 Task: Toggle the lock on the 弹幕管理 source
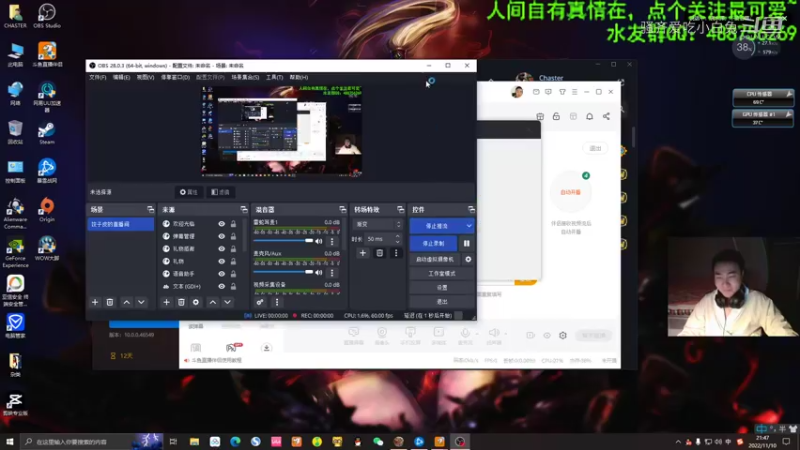(233, 236)
